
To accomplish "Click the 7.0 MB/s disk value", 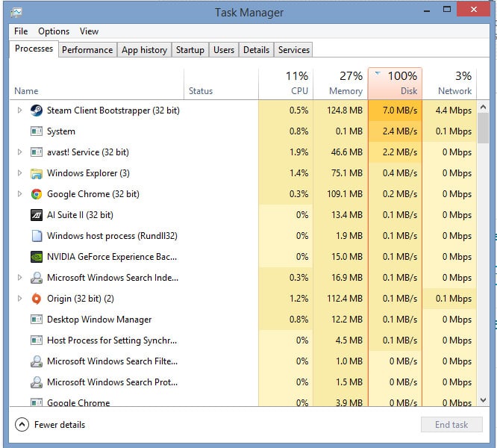I will (400, 111).
